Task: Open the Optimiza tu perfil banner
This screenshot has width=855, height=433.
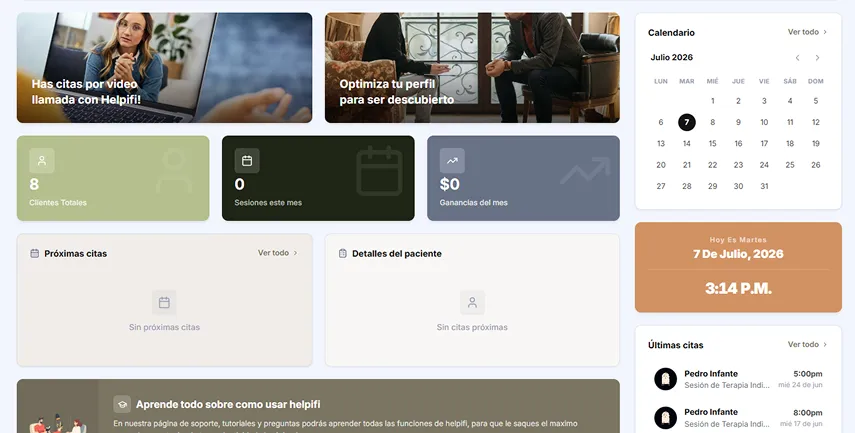Action: [x=472, y=68]
